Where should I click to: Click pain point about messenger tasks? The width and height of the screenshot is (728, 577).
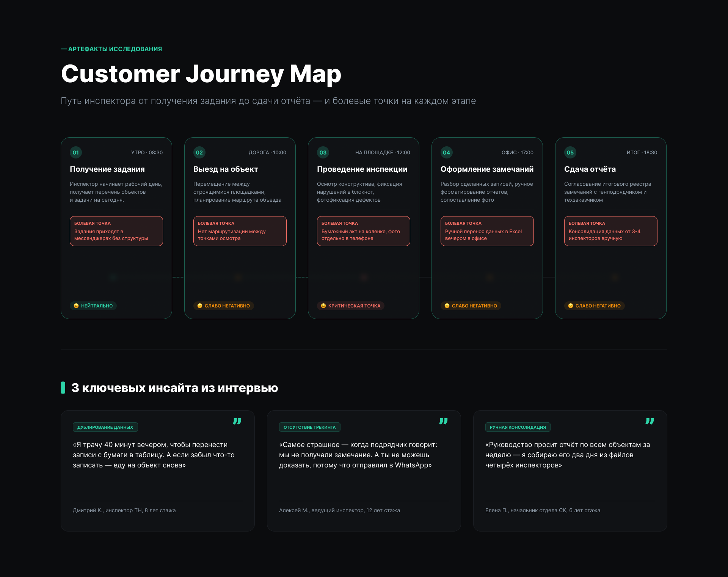[116, 231]
